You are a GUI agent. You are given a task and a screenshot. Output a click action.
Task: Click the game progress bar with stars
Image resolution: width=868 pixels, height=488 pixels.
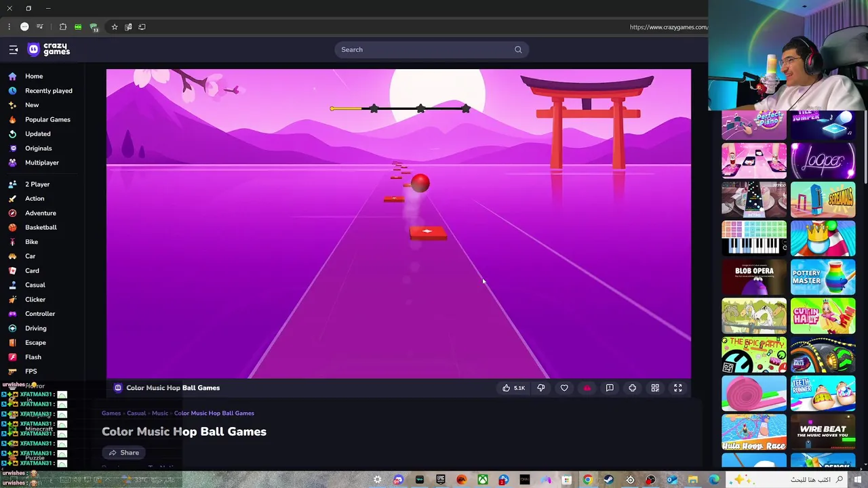tap(400, 108)
